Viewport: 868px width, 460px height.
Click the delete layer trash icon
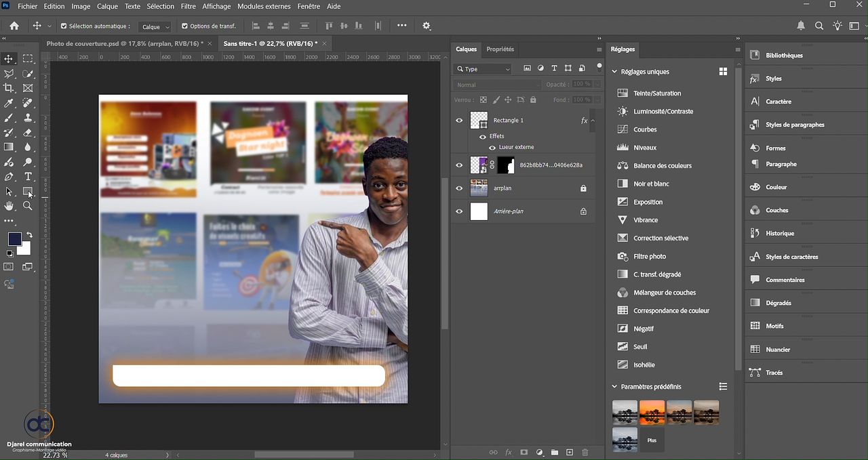point(585,453)
